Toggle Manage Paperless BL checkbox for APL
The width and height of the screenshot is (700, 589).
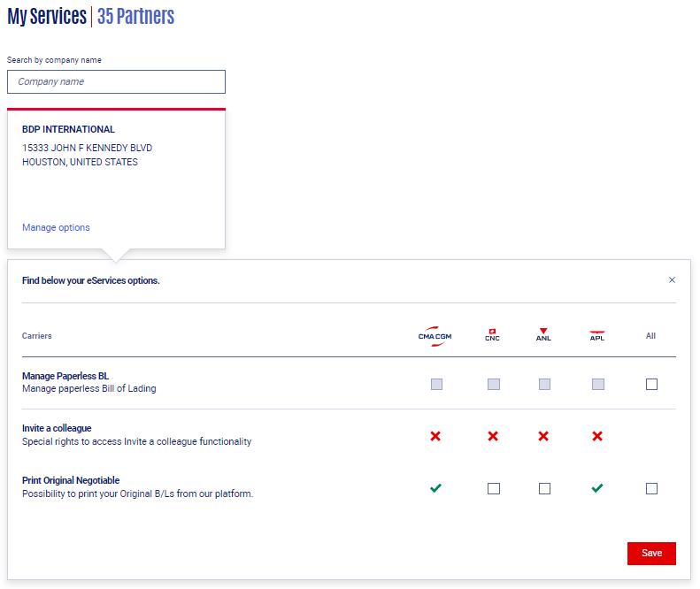pyautogui.click(x=598, y=384)
